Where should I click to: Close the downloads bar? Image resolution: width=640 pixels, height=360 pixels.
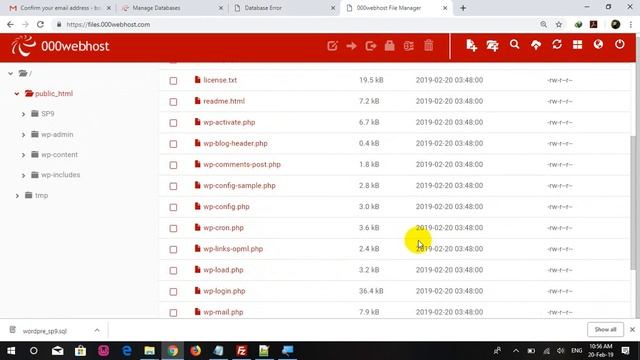click(632, 329)
